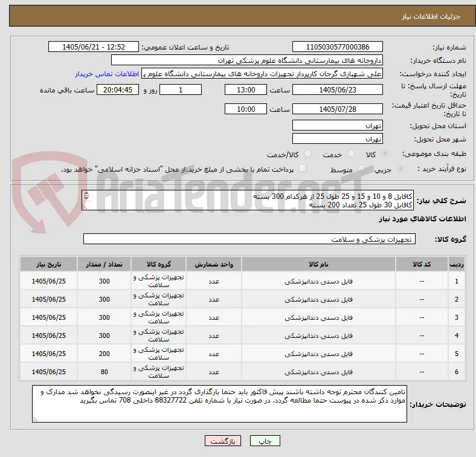Click need date 1405/06/25 in row 4
The width and height of the screenshot is (476, 457).
tap(48, 335)
